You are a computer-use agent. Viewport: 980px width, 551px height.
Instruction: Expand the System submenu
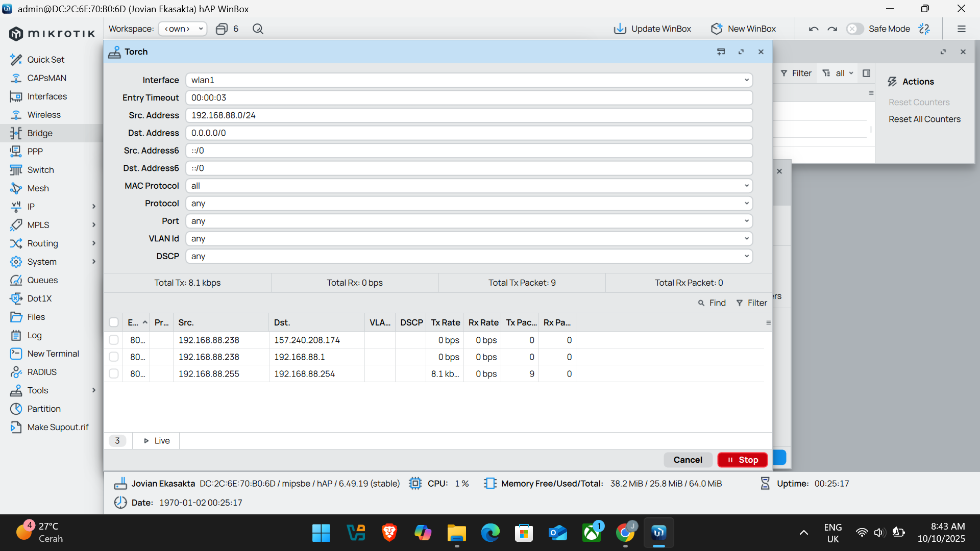coord(93,262)
